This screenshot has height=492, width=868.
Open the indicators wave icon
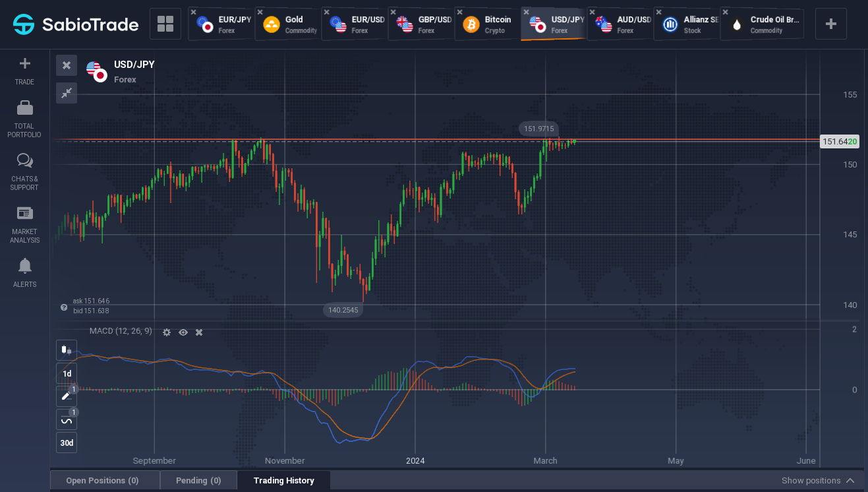tap(67, 419)
